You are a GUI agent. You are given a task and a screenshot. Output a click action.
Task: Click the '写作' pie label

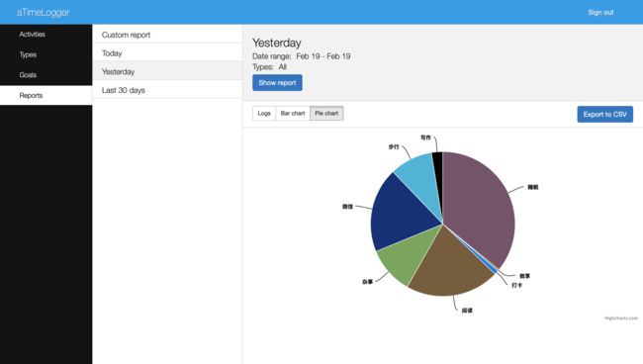425,137
